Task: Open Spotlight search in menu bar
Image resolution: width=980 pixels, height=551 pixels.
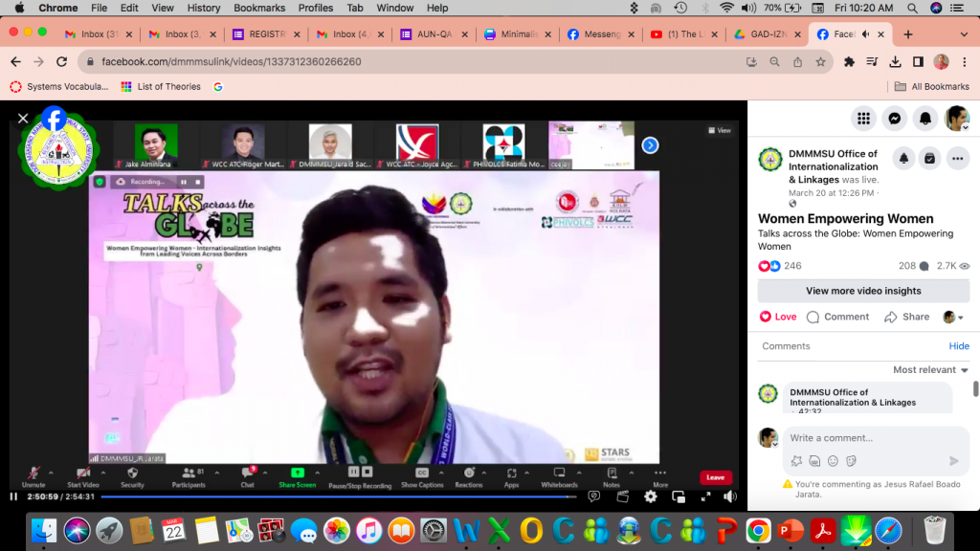Action: [912, 8]
